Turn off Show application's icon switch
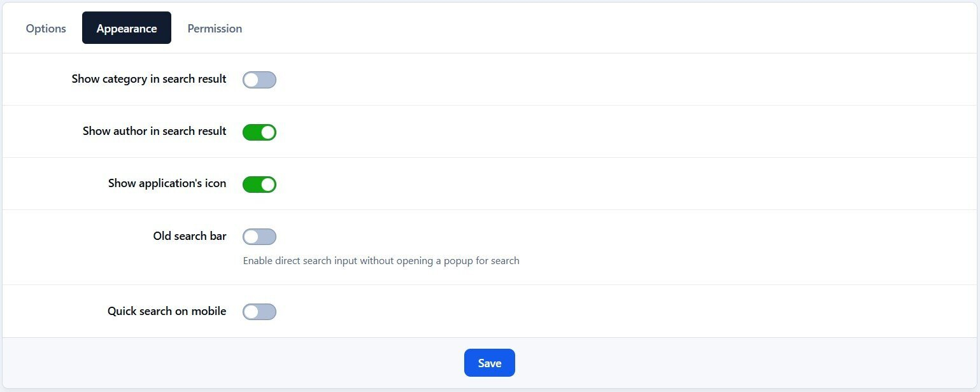 (x=259, y=184)
